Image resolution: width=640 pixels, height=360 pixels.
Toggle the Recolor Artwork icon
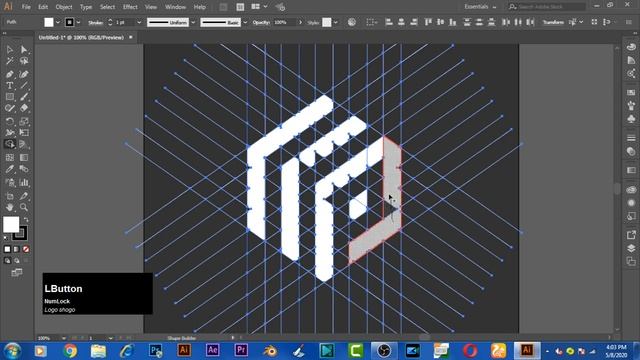(x=351, y=22)
